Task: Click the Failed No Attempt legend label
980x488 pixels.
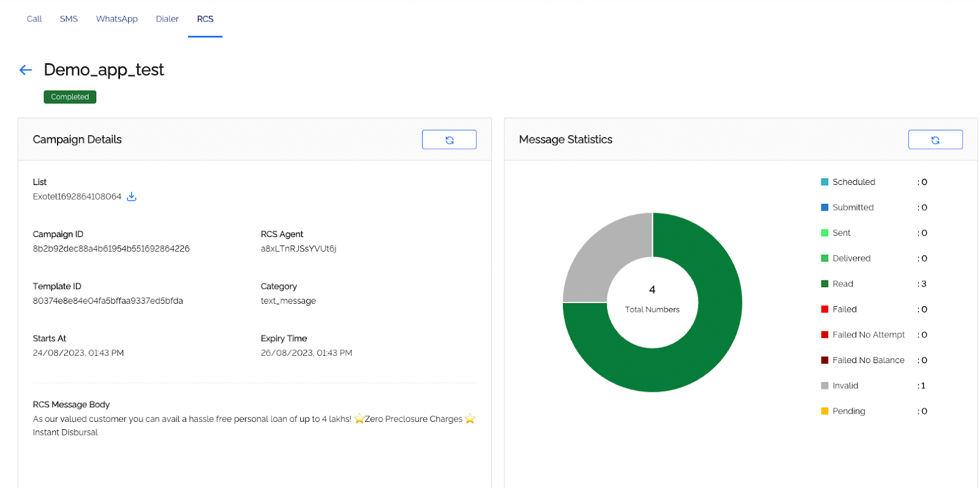Action: (869, 334)
